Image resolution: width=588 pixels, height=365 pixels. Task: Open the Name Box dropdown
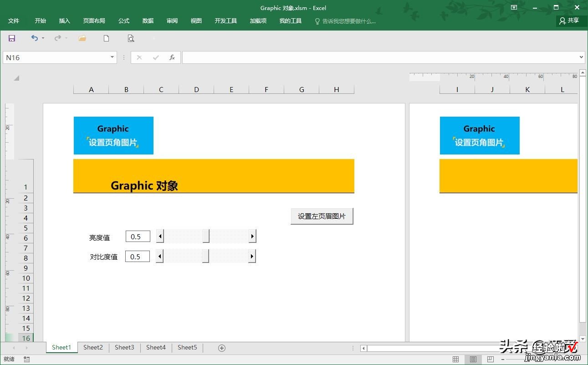[x=112, y=57]
